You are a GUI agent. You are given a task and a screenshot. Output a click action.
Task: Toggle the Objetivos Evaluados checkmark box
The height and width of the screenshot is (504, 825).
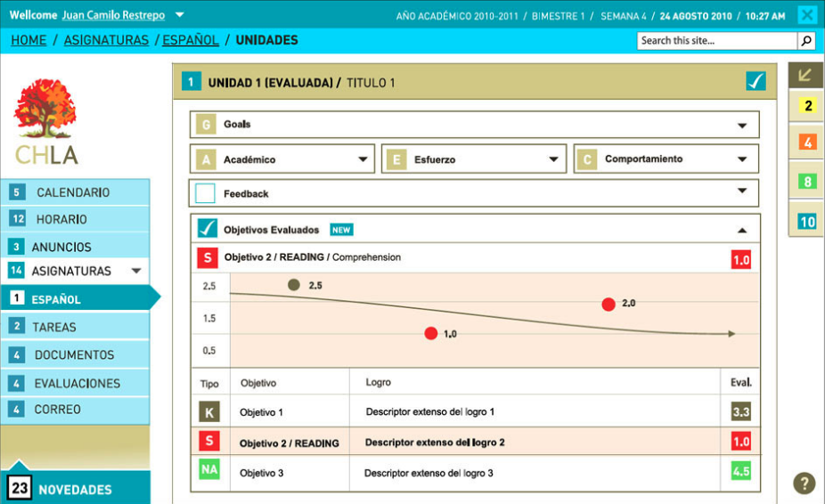click(206, 229)
